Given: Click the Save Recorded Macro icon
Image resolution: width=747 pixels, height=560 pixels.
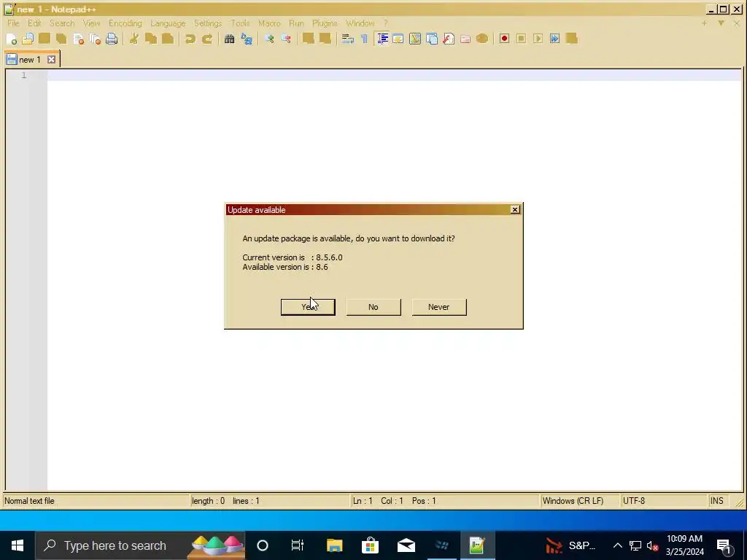Looking at the screenshot, I should tap(572, 39).
